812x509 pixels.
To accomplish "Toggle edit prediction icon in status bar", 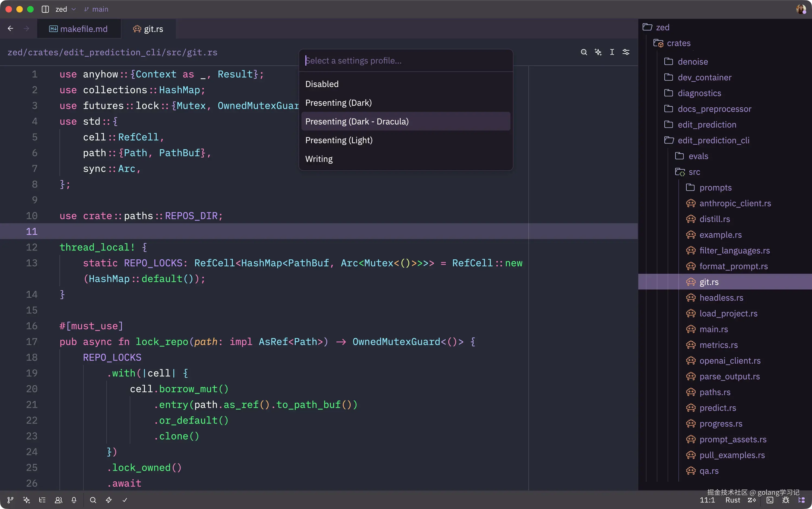I will pos(752,500).
